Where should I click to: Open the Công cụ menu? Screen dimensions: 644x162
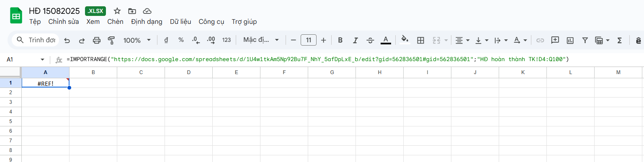pyautogui.click(x=211, y=22)
